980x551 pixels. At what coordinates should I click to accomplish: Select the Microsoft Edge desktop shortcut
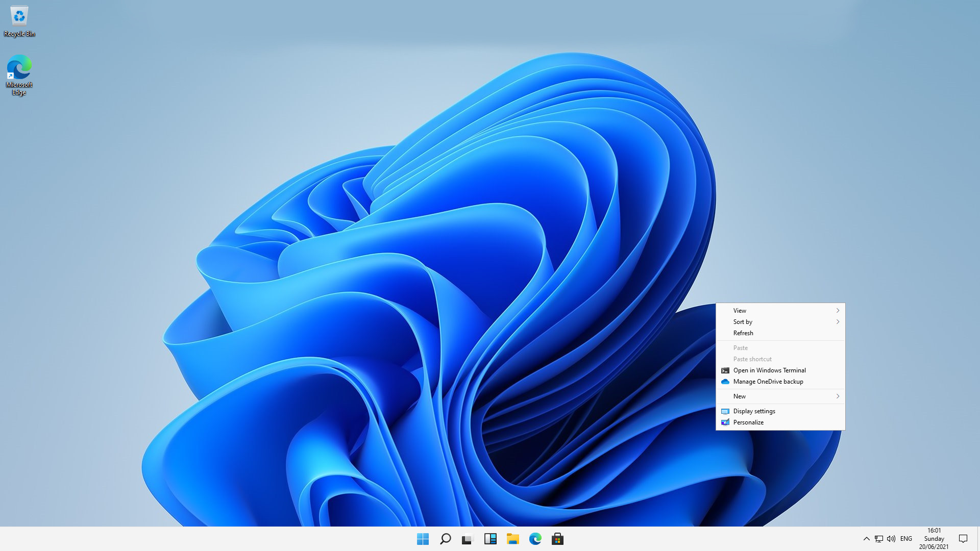point(19,68)
